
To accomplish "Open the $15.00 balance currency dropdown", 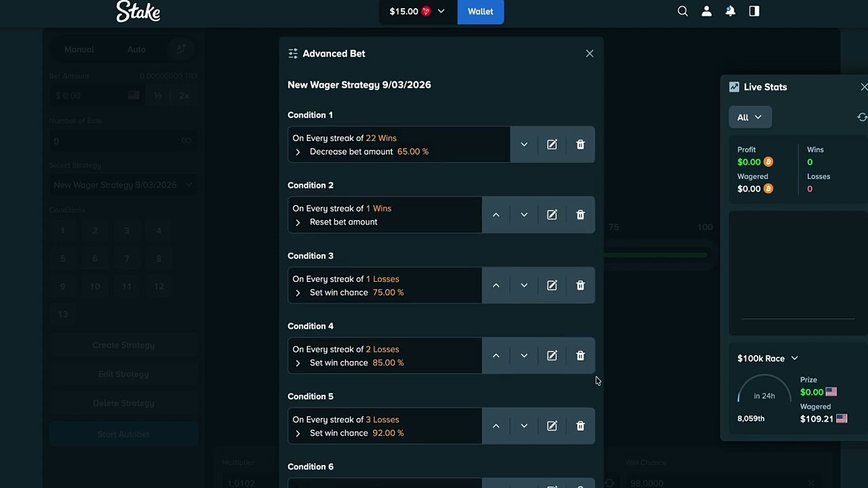I will coord(417,12).
